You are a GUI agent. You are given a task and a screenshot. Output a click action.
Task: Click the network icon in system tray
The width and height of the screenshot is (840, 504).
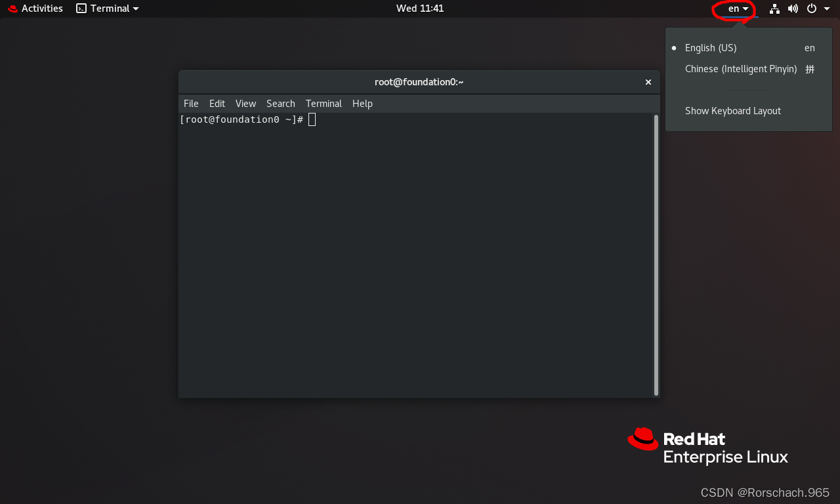774,9
